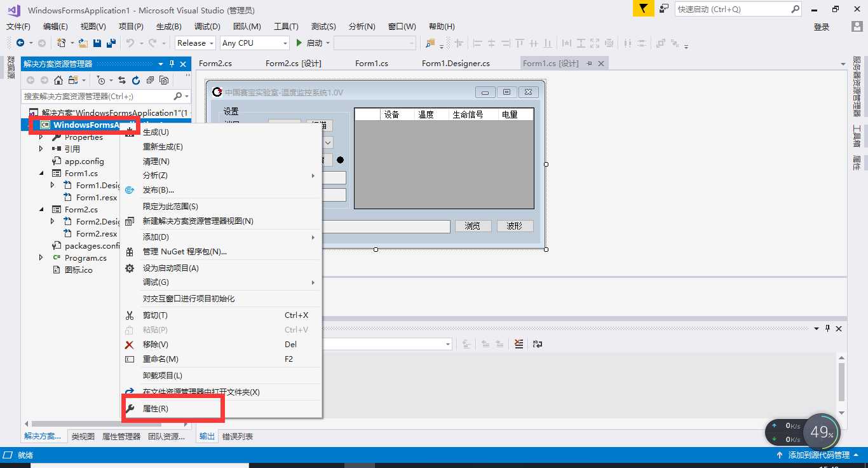This screenshot has height=468, width=868.
Task: Expand the 引用 references node
Action: click(x=41, y=149)
